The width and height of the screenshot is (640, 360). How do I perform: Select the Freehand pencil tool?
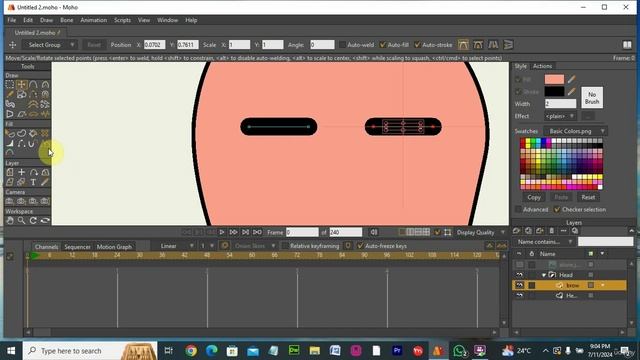coord(9,94)
